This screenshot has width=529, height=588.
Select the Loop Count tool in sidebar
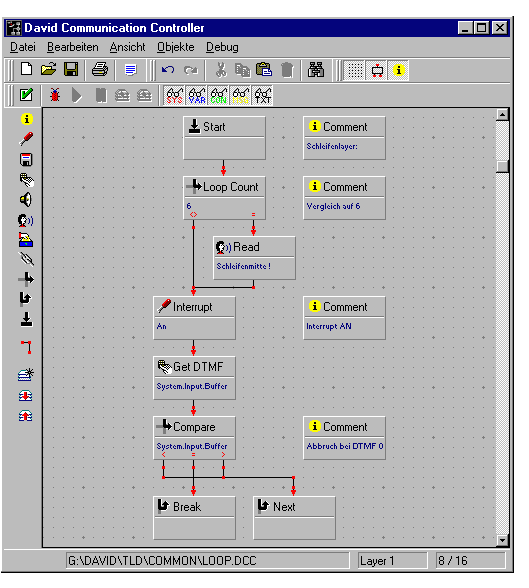(x=26, y=279)
